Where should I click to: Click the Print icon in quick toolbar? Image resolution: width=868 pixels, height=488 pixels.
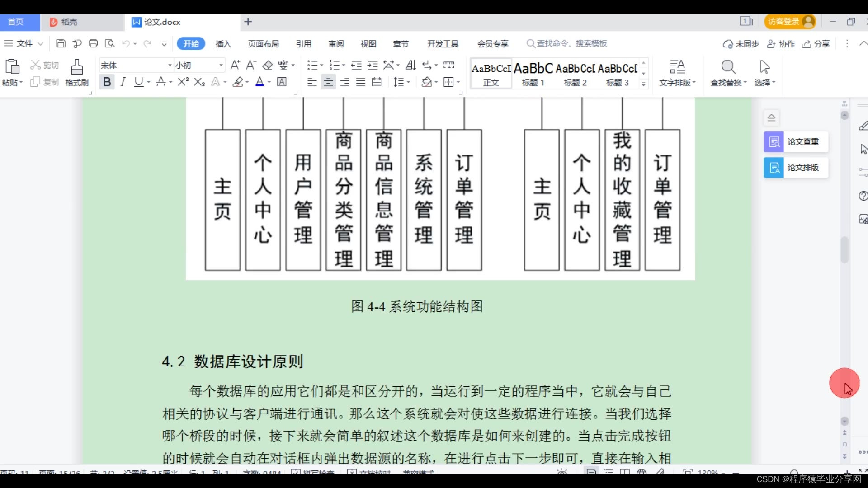point(93,43)
